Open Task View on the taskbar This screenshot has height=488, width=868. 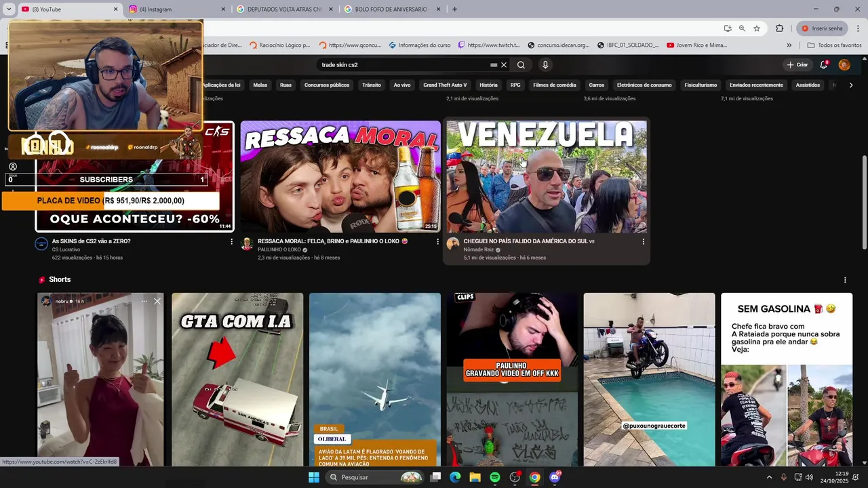click(435, 477)
